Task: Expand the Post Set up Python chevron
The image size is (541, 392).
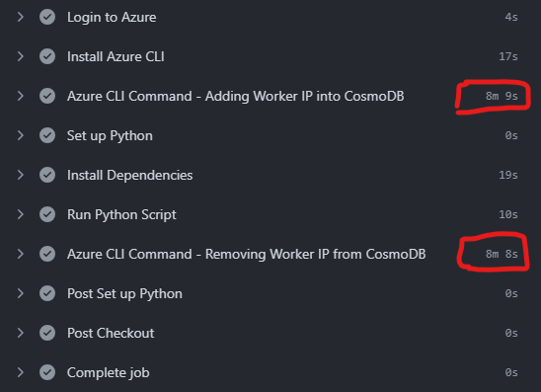Action: [21, 293]
